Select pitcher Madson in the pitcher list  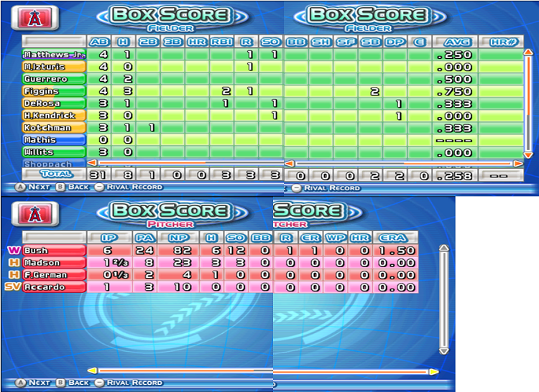pos(54,263)
